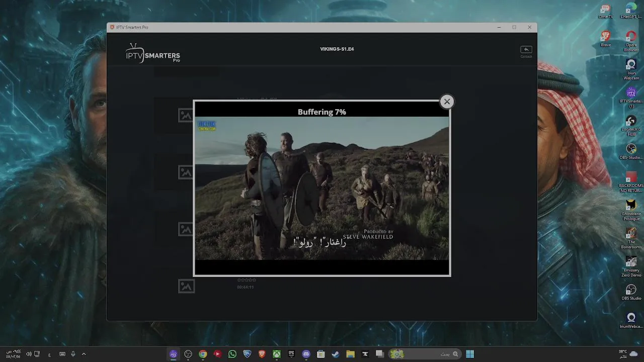The height and width of the screenshot is (362, 644).
Task: Open ChatGPT desktop shortcut
Action: coord(631,11)
